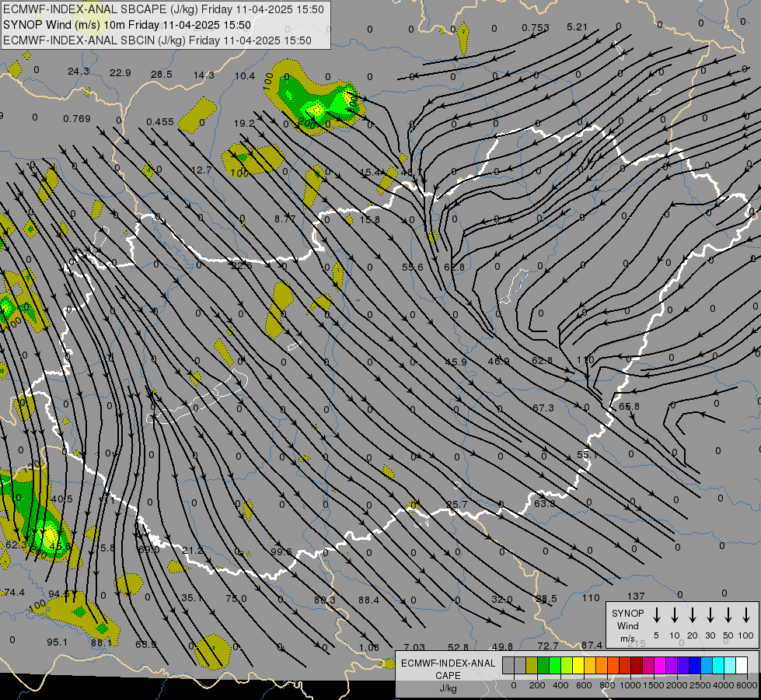Click the 19.2 map value
Viewport: 761px width, 700px height.
[x=244, y=124]
